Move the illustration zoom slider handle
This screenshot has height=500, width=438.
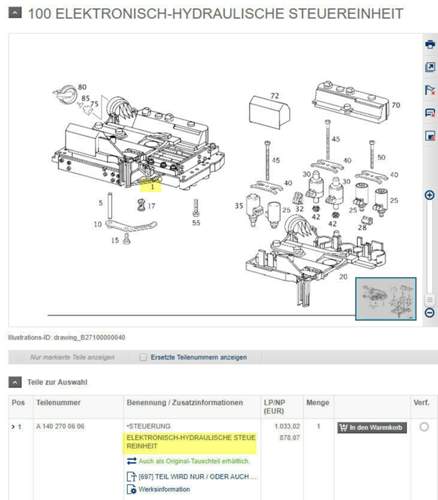[430, 299]
